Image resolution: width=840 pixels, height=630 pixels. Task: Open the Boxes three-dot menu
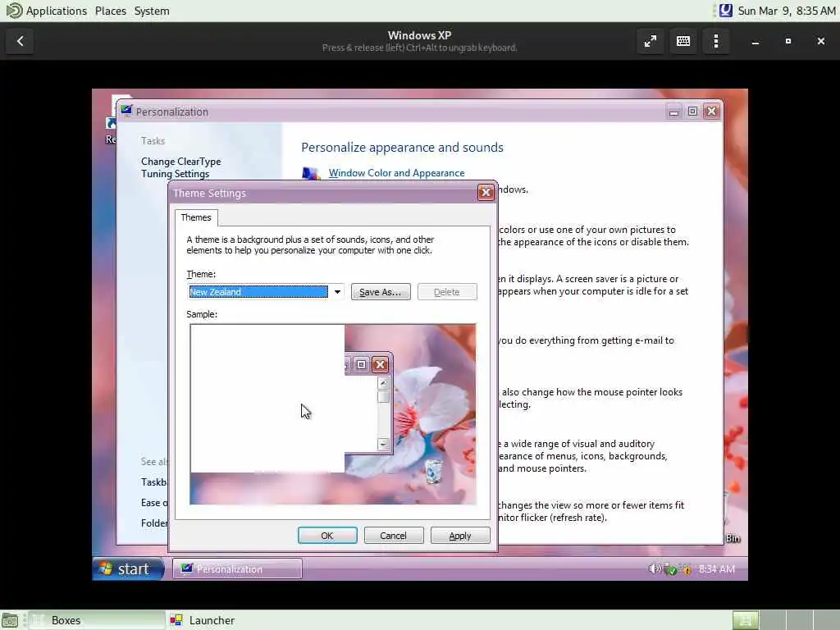[x=716, y=41]
